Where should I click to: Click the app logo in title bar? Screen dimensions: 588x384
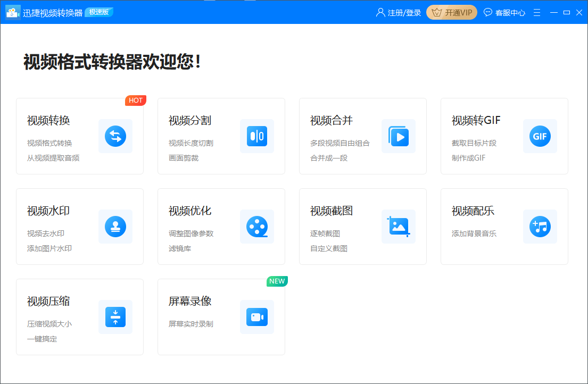[12, 12]
